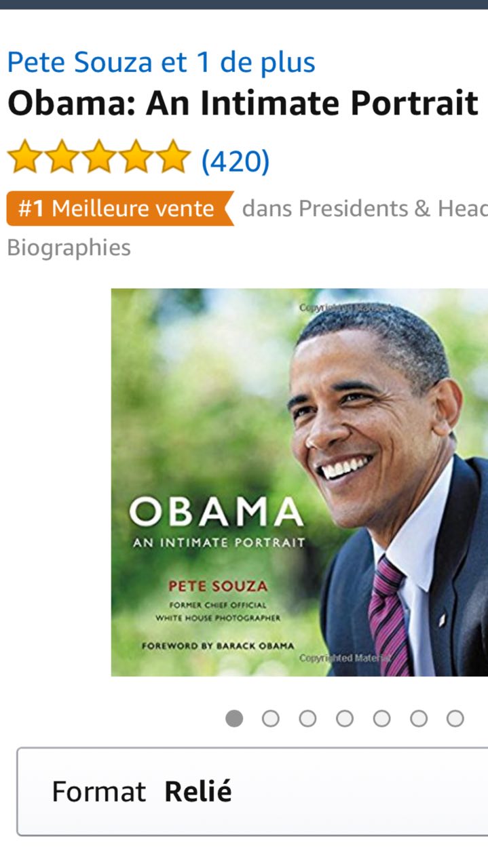This screenshot has width=488, height=868.
Task: Select the fifth image carousel dot
Action: click(381, 719)
